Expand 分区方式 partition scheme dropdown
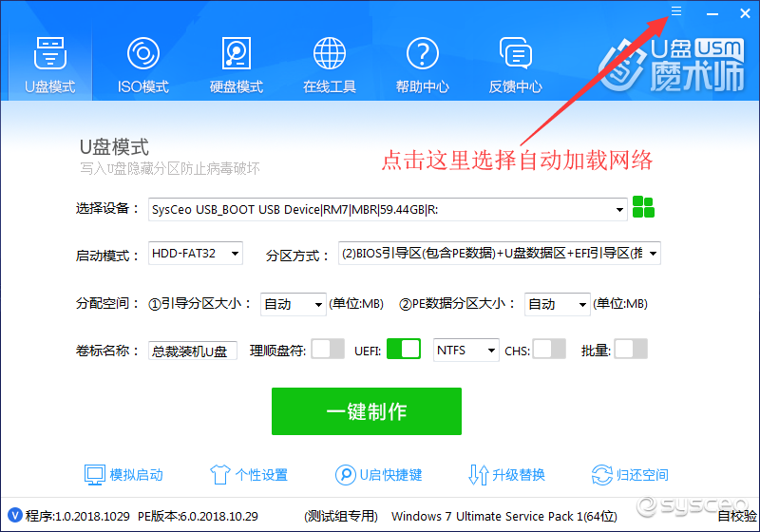The width and height of the screenshot is (760, 532). coord(500,253)
